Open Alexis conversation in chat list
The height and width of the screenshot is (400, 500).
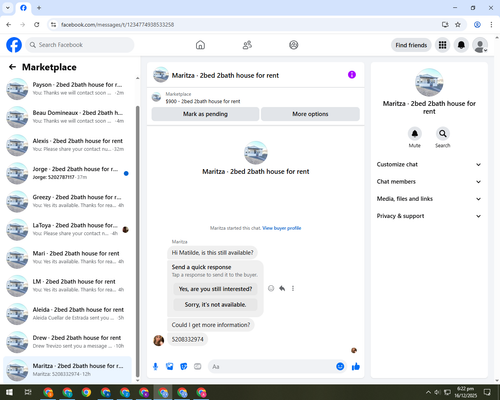(67, 145)
